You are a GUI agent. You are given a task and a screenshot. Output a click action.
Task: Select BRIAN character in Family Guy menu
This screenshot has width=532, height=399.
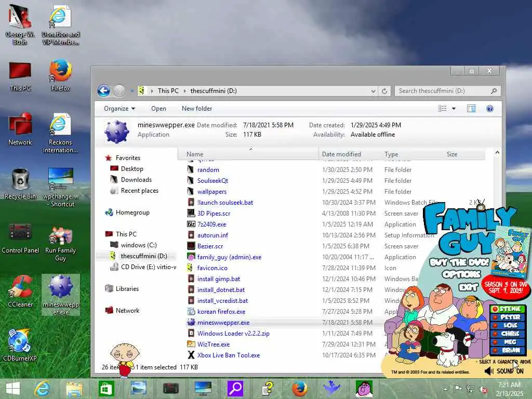pyautogui.click(x=508, y=350)
